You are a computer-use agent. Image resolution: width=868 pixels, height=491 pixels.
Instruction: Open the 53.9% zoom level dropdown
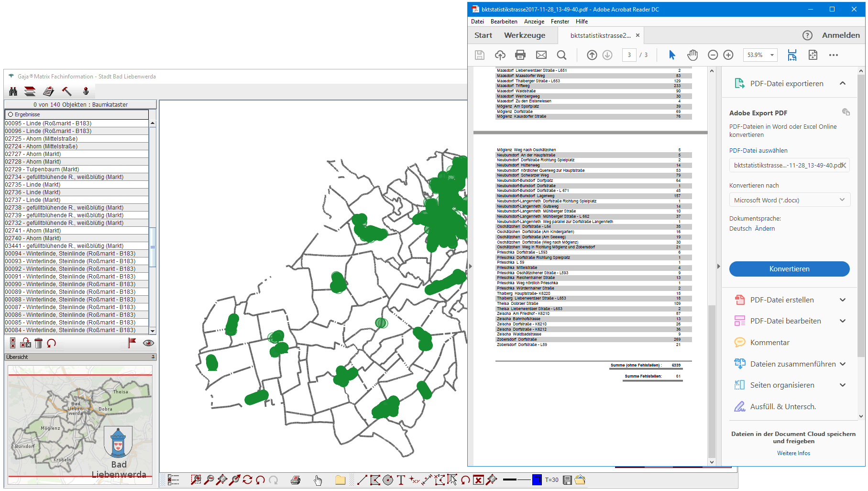click(772, 55)
